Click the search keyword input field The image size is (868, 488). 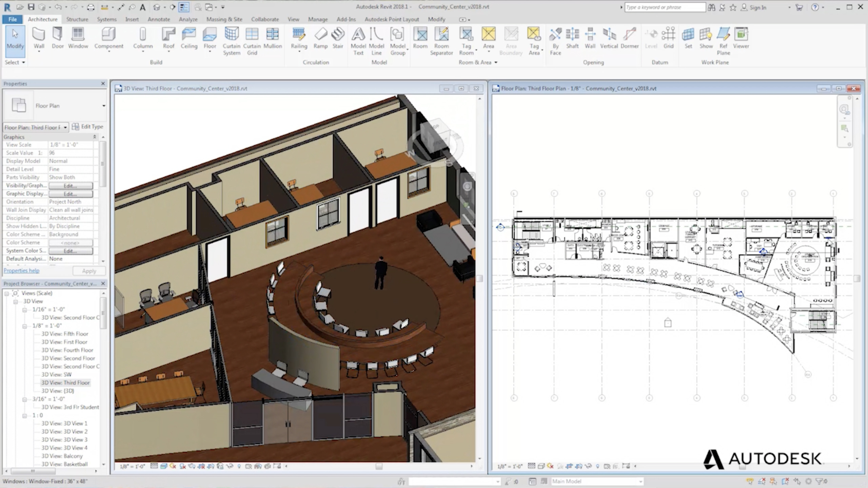[665, 7]
